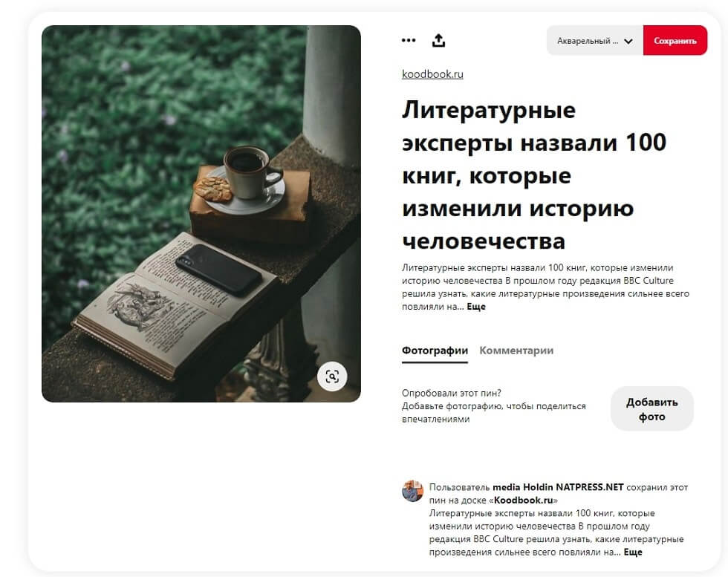Click the saved-pin comment text by NATPRESS
This screenshot has height=577, width=728.
pos(556,532)
